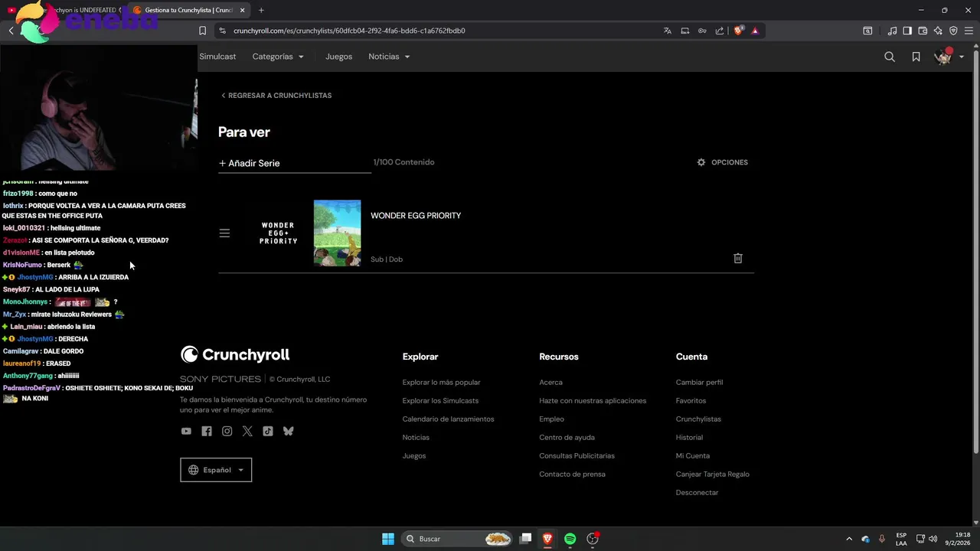This screenshot has width=980, height=551.
Task: Show hidden system tray icons chevron
Action: click(x=848, y=539)
